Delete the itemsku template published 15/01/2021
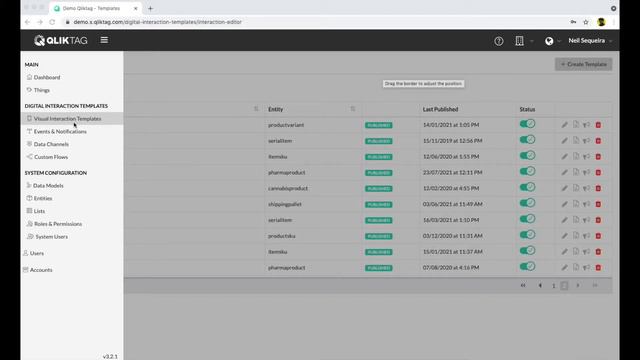This screenshot has width=640, height=360. click(x=598, y=252)
